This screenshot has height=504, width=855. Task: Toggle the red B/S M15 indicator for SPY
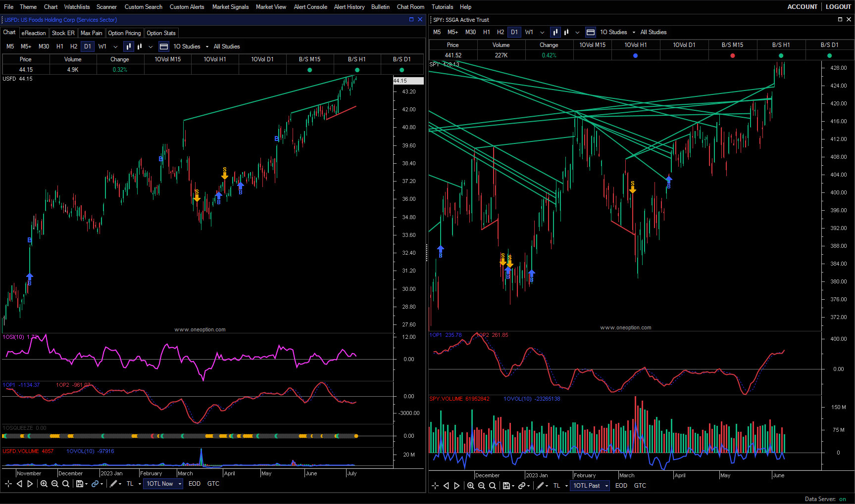(x=732, y=56)
